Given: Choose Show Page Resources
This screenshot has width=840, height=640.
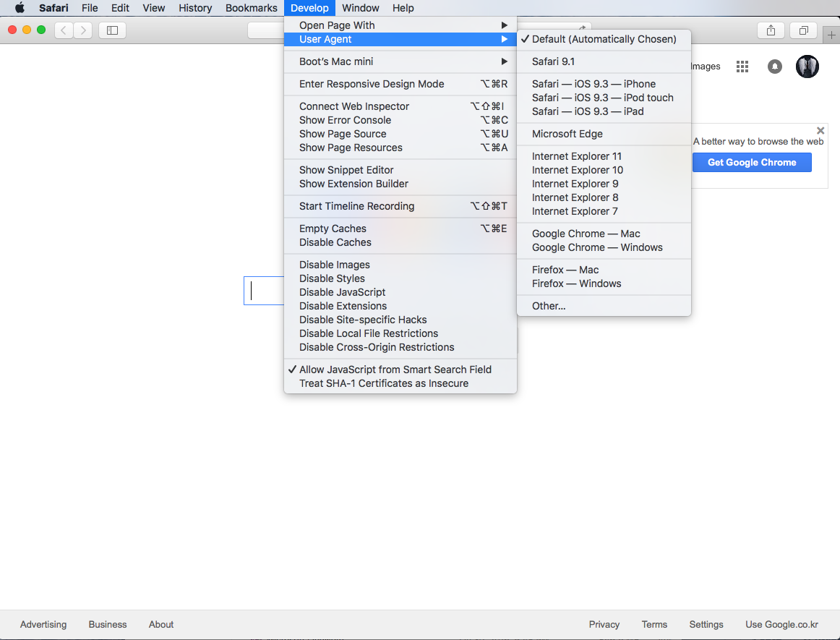Looking at the screenshot, I should pos(400,148).
